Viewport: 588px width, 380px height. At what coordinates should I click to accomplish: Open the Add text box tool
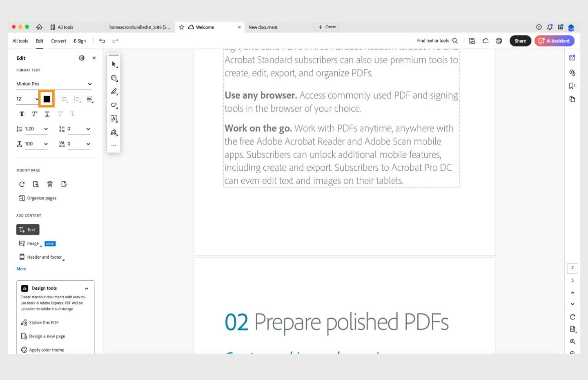114,118
